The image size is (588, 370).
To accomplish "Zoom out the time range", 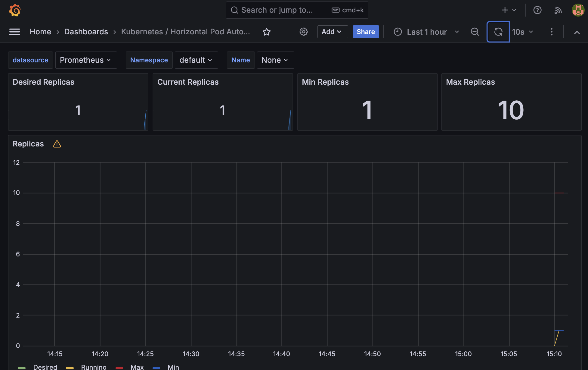I will [x=475, y=32].
